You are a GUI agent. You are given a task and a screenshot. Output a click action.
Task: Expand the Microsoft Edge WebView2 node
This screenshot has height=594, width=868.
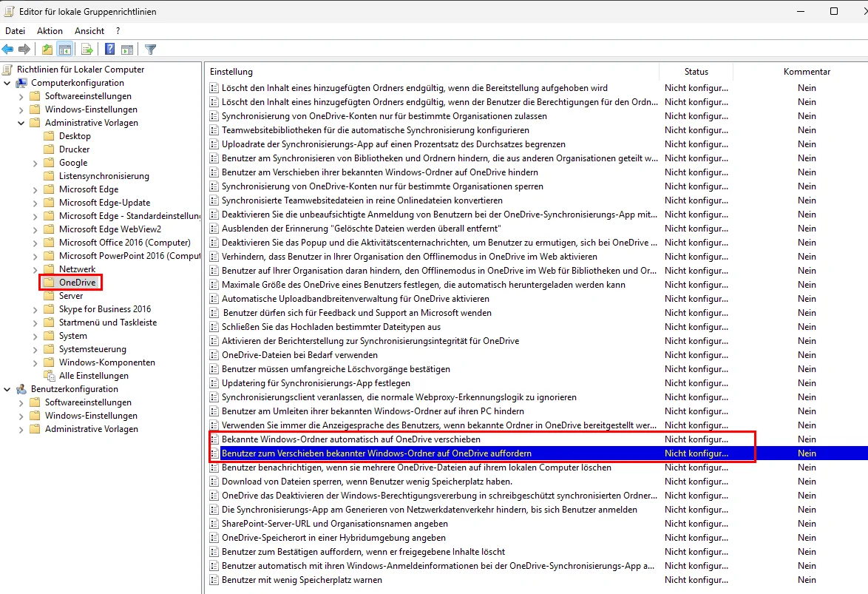pyautogui.click(x=35, y=229)
